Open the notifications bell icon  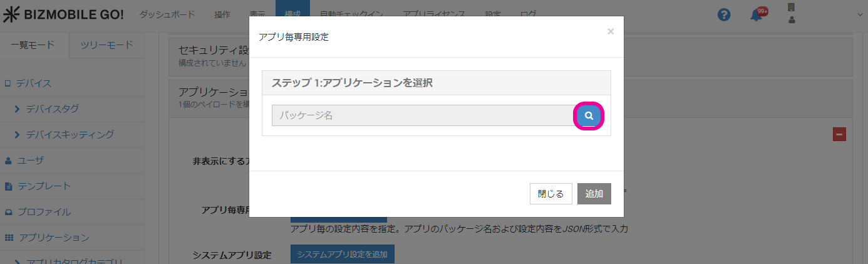pyautogui.click(x=757, y=15)
